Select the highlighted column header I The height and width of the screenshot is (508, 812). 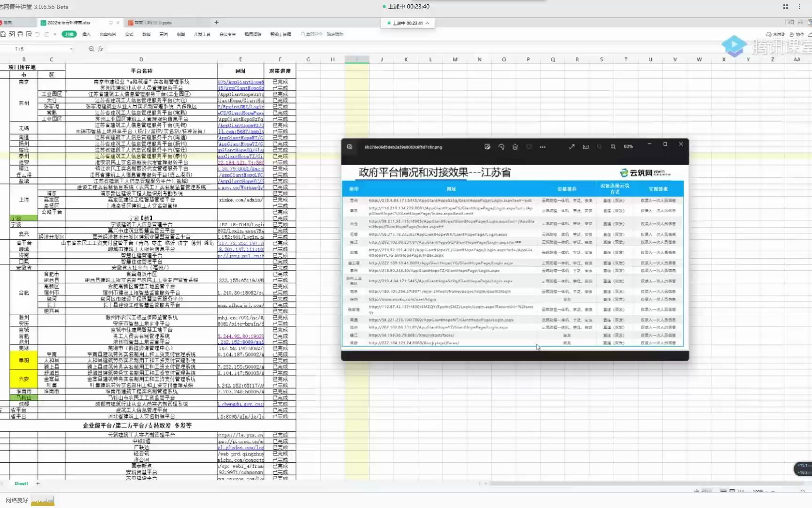357,59
